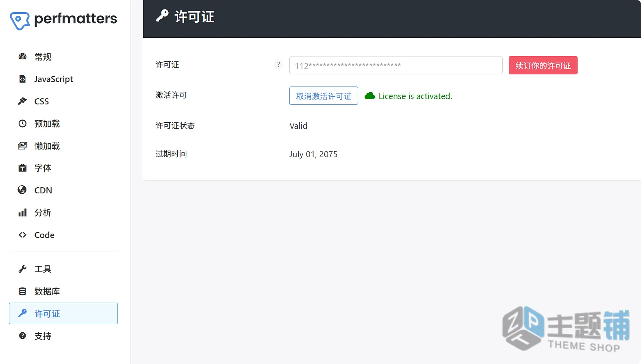Open the 工具 section
Viewport: 641px width, 364px height.
point(63,269)
